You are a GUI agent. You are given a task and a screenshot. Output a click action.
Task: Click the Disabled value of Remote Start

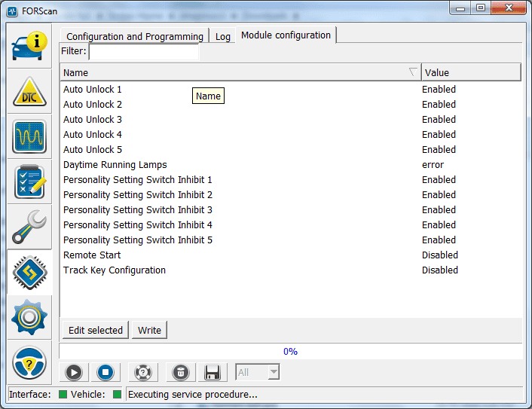(440, 255)
